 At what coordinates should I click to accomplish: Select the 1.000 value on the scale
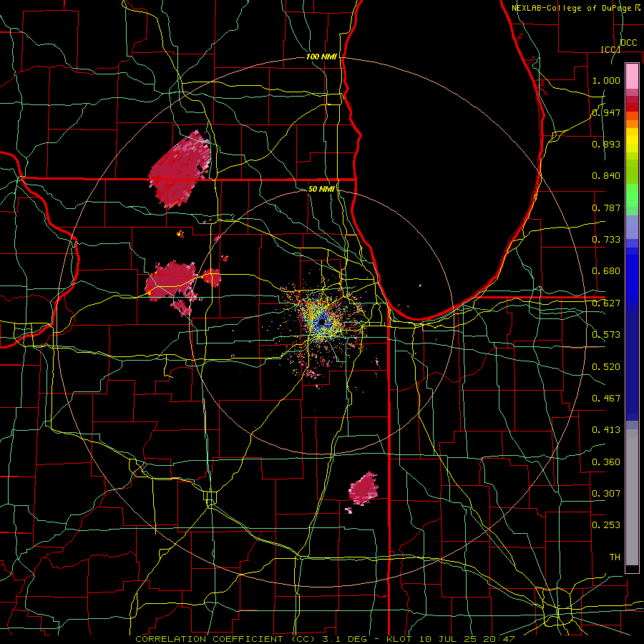click(606, 80)
